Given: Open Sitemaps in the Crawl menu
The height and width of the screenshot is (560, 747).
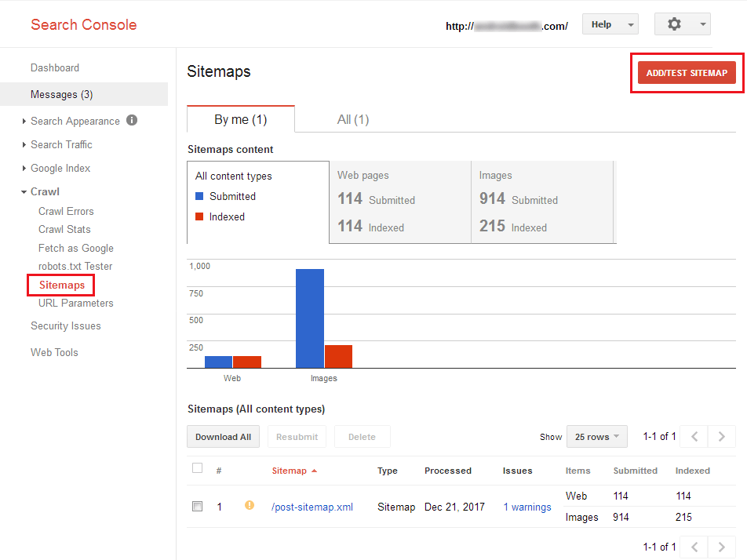Looking at the screenshot, I should click(61, 285).
